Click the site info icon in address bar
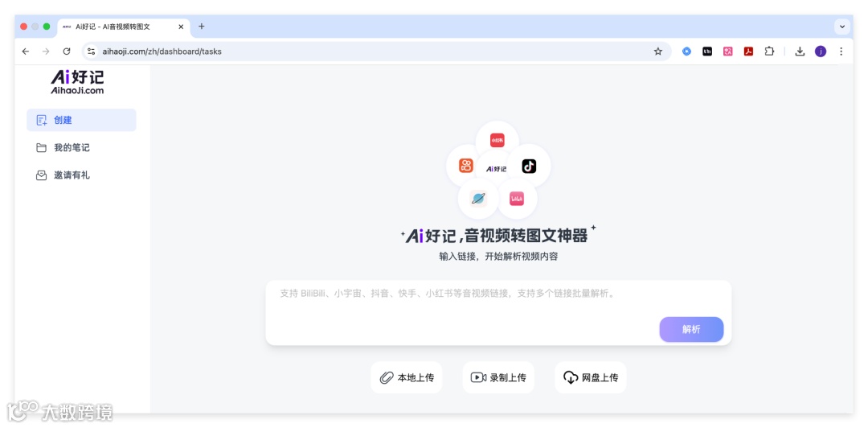The height and width of the screenshot is (428, 868). click(x=92, y=51)
